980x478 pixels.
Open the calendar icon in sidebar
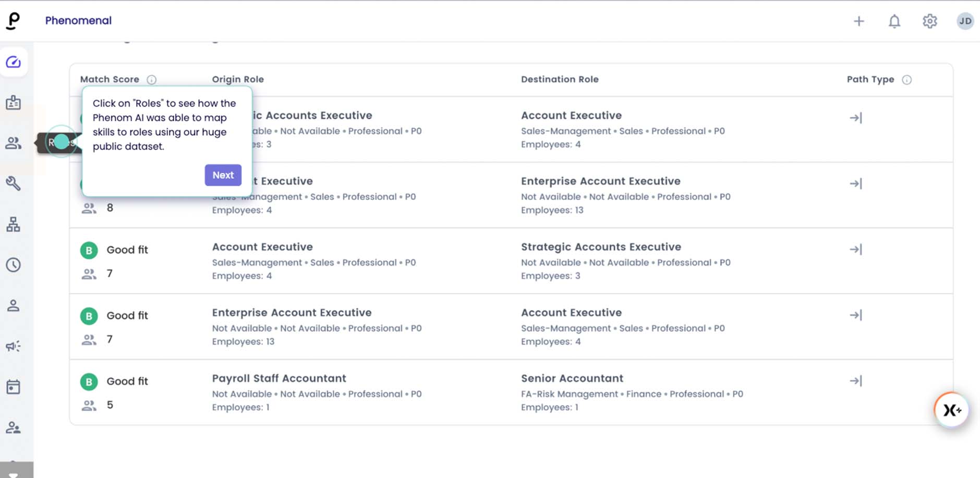[14, 387]
